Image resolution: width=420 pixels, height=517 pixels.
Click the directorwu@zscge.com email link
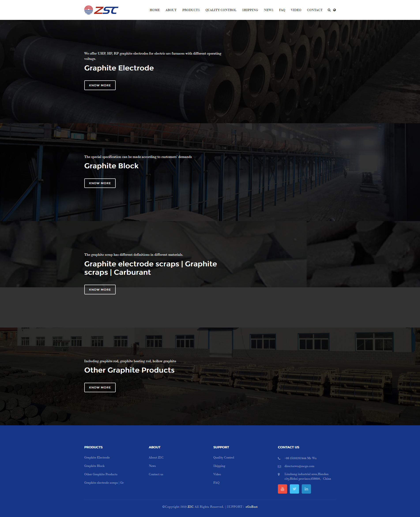299,466
